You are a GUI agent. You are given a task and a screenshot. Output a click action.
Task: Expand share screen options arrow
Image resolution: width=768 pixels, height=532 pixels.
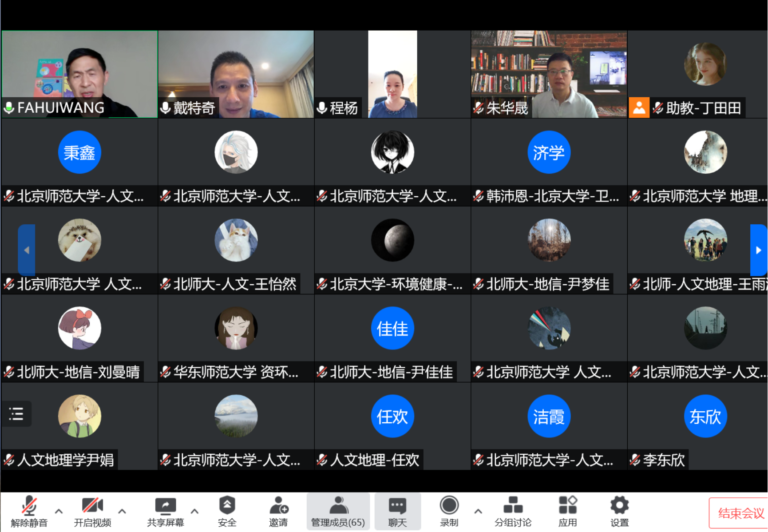pos(194,511)
